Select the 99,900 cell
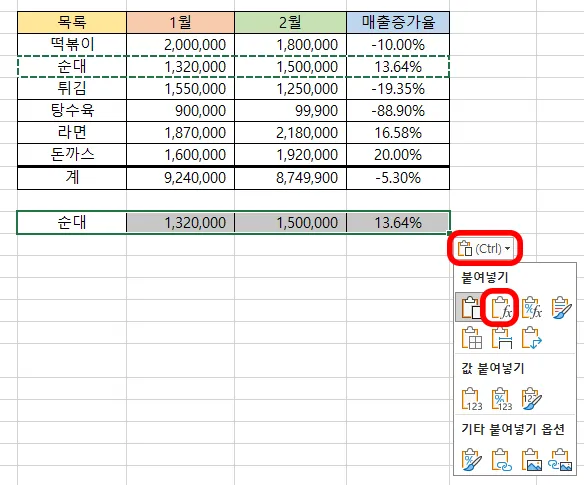This screenshot has width=584, height=485. pos(291,111)
